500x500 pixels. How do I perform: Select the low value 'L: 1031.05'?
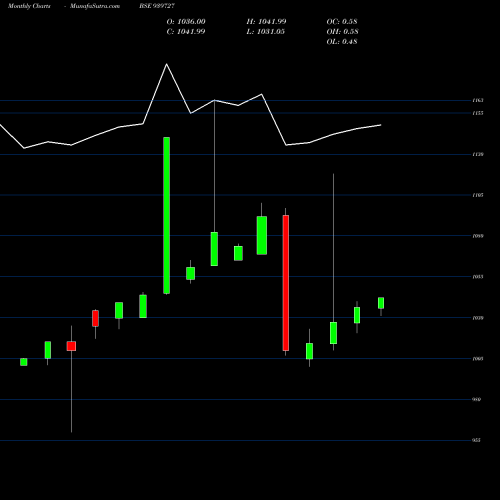(266, 32)
